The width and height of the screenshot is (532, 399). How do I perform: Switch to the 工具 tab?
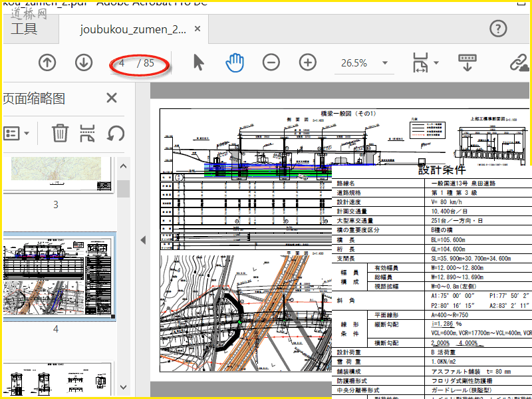click(24, 29)
